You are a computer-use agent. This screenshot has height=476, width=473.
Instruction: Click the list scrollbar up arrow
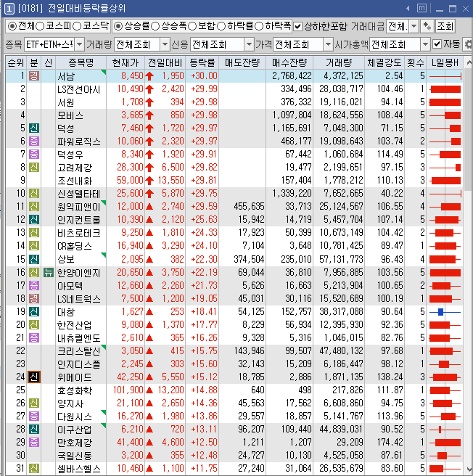tap(469, 62)
